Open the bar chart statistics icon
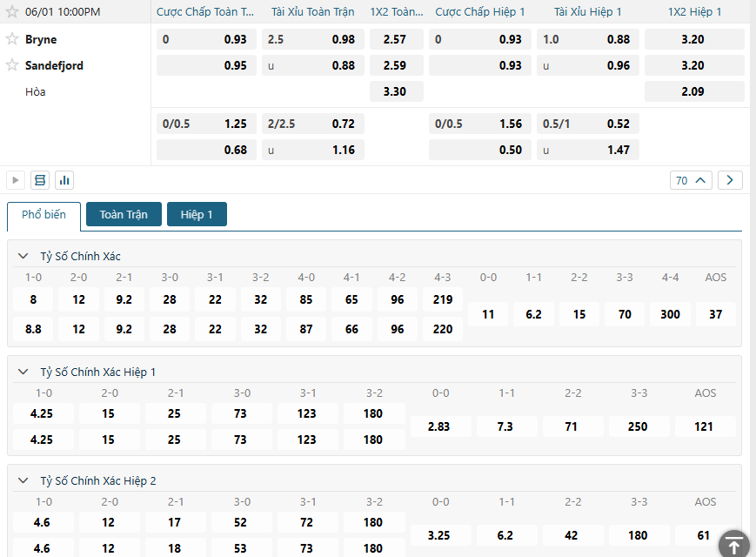The height and width of the screenshot is (557, 756). click(64, 180)
